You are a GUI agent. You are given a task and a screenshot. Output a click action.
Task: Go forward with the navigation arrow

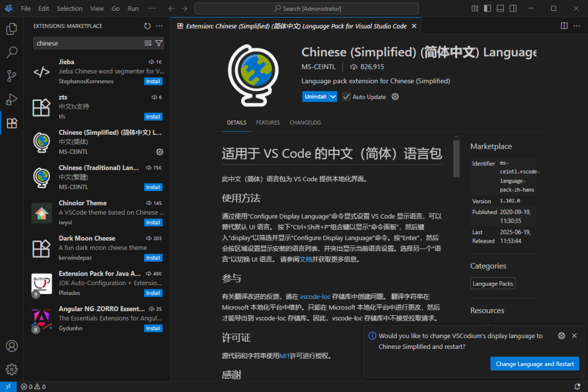pos(184,8)
